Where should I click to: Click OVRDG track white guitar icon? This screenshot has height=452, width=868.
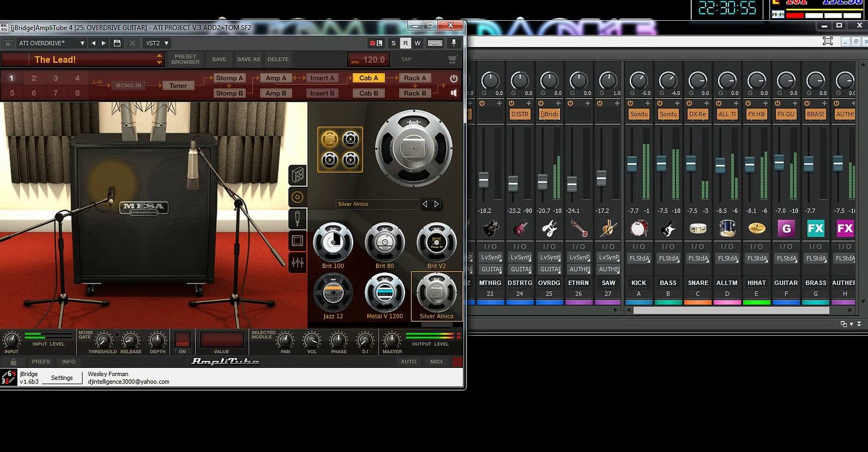click(549, 228)
